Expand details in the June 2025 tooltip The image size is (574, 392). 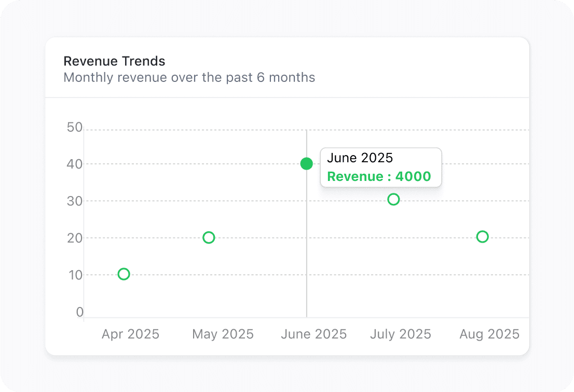tap(381, 167)
